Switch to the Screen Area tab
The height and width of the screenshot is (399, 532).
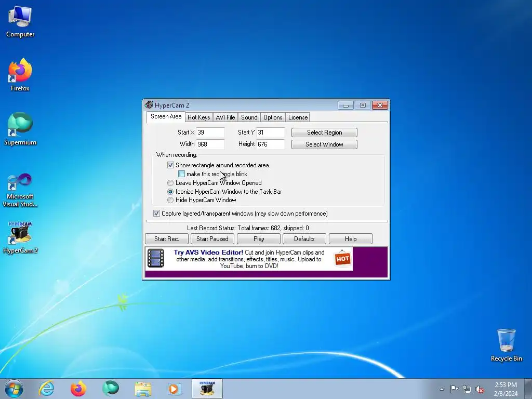[x=166, y=116]
